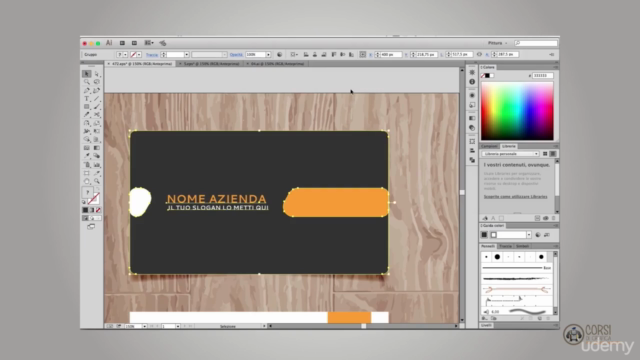
Task: Select the Paintbrush tool
Action: click(97, 107)
